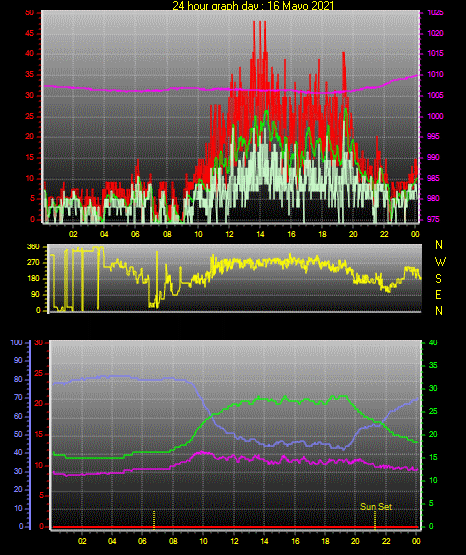Click the blue 90 on humidity axis
Screen dimensions: 466x555
pyautogui.click(x=18, y=360)
